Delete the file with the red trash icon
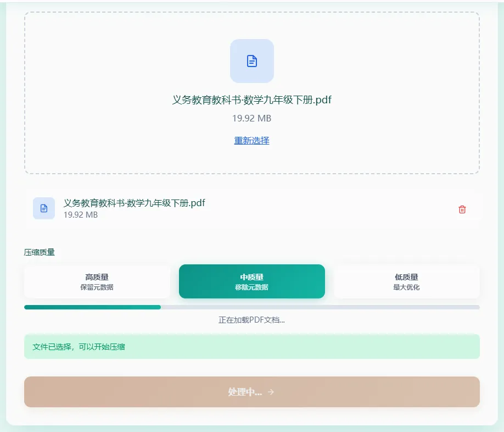 tap(462, 209)
